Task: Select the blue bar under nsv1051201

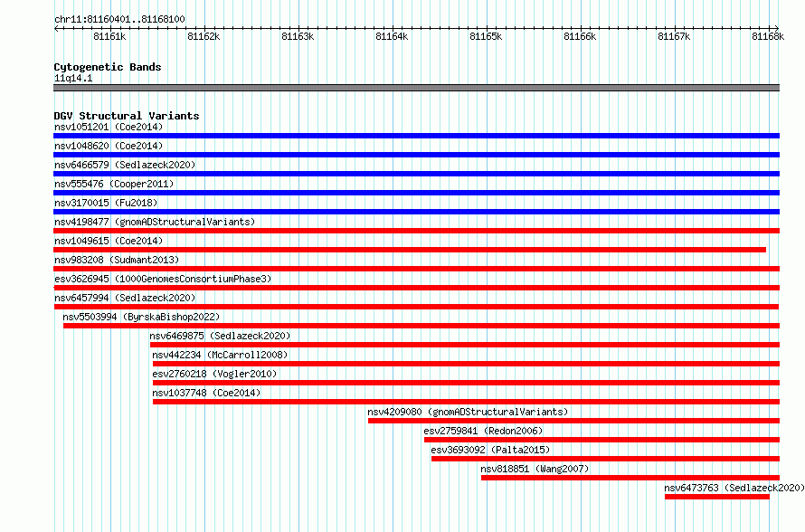Action: (416, 136)
